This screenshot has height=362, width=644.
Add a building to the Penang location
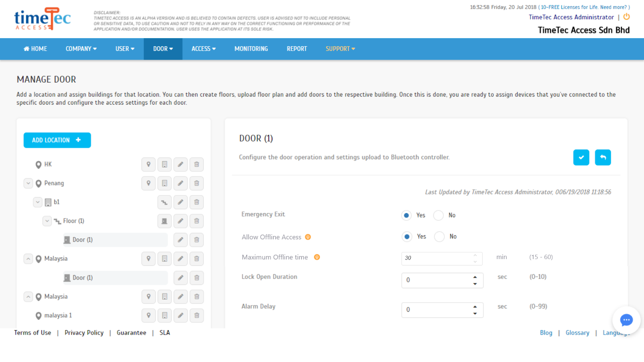coord(165,183)
